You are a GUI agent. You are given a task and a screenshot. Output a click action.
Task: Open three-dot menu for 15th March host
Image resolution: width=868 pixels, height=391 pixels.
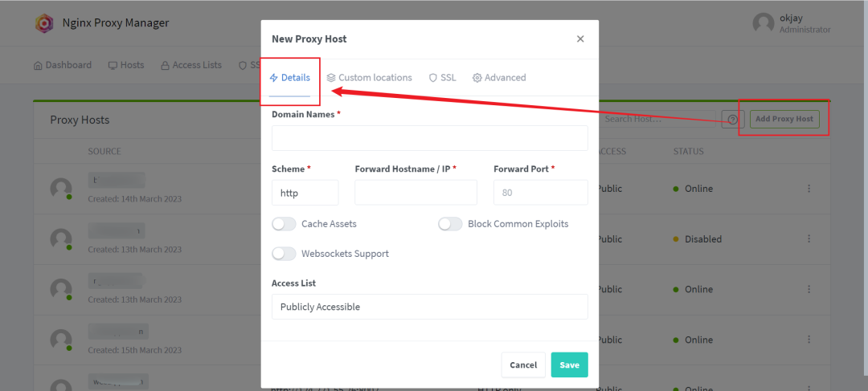(809, 340)
